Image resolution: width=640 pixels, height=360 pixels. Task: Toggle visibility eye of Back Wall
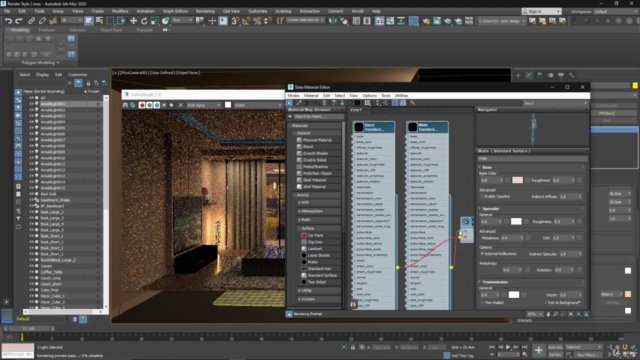[31, 194]
